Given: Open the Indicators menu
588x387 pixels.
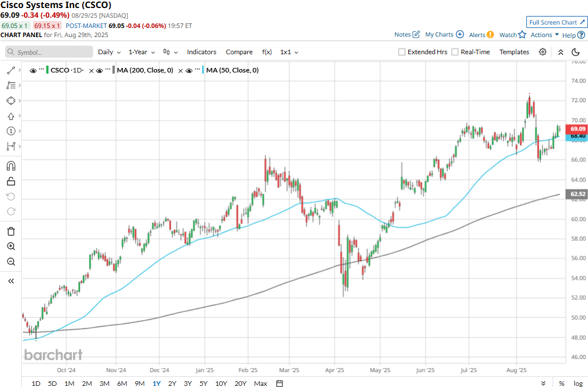Looking at the screenshot, I should coord(202,52).
